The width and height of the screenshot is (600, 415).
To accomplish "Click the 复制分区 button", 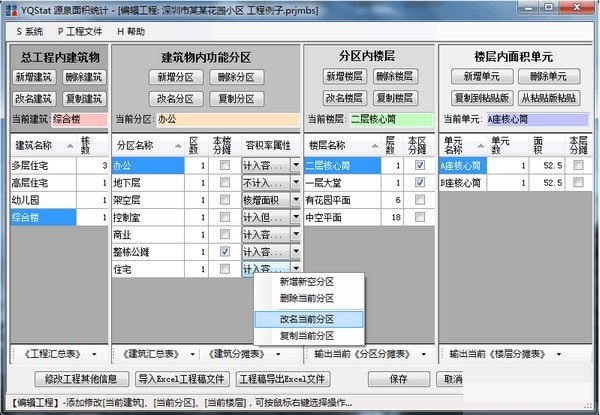I will click(236, 99).
